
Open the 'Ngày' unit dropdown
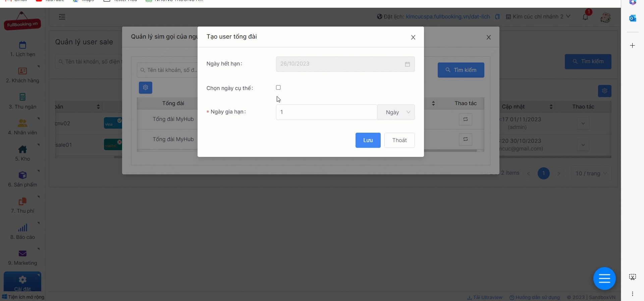click(396, 112)
